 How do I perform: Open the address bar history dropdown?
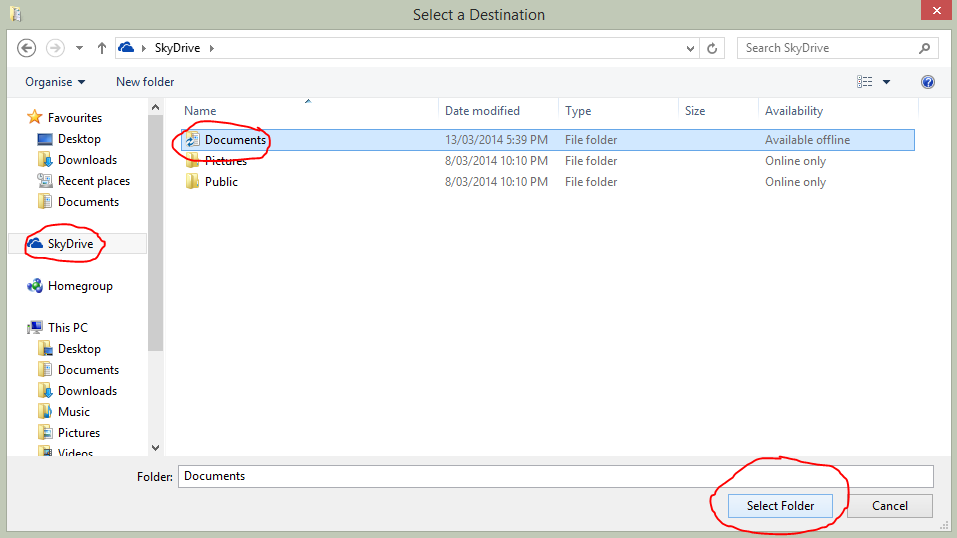[690, 48]
